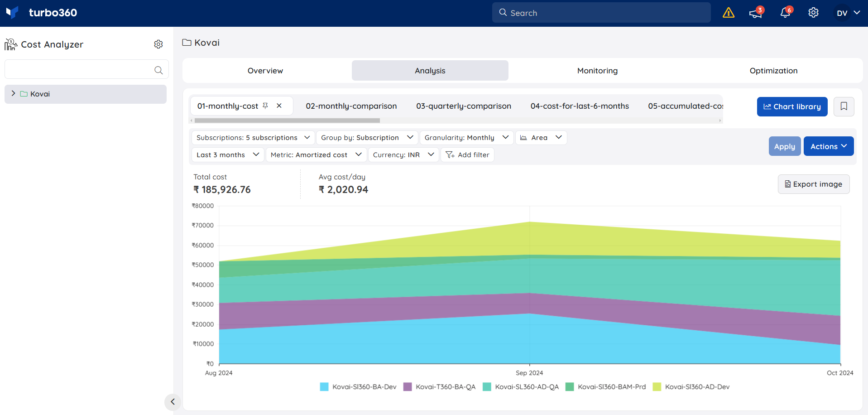
Task: Close the 01-monthly-cost tab
Action: coord(279,106)
